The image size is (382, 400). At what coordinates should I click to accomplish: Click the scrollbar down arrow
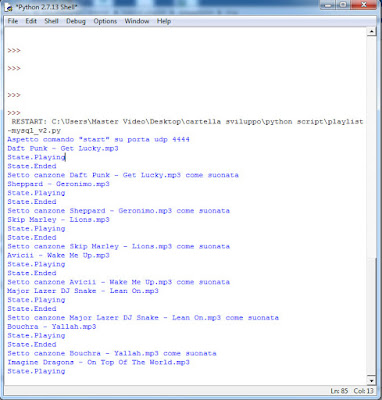(x=371, y=380)
